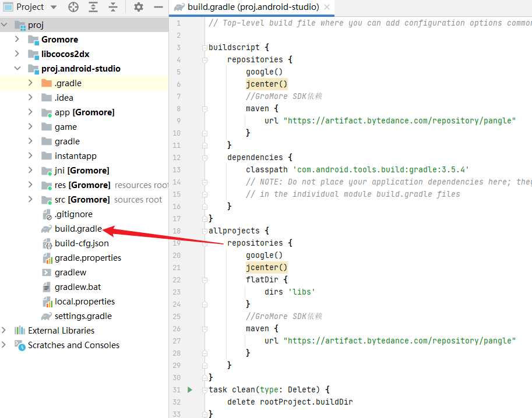
Task: Expand the .gradle folder
Action: (30, 83)
